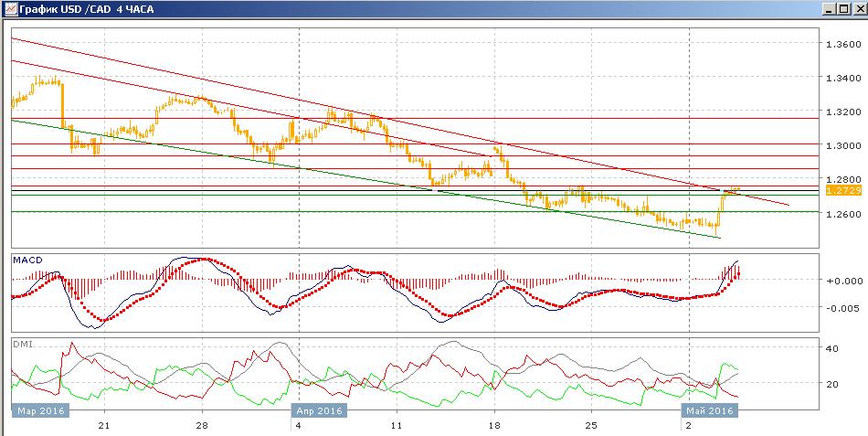Select the 'Мар 2016' month marker
868x436 pixels.
[x=41, y=411]
